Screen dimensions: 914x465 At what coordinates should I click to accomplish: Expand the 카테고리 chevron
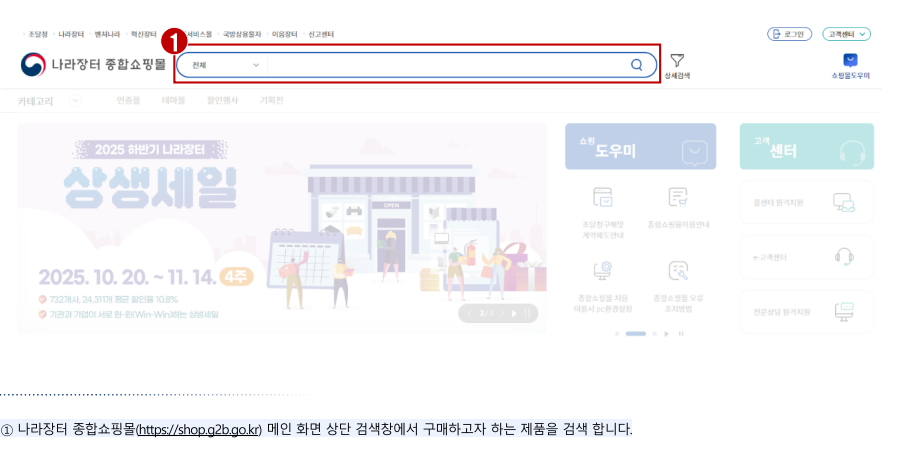pyautogui.click(x=75, y=101)
